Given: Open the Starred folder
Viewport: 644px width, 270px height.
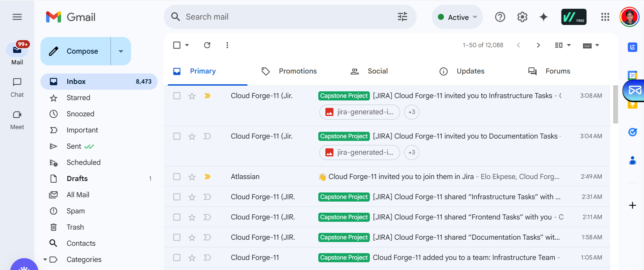Looking at the screenshot, I should tap(99, 98).
